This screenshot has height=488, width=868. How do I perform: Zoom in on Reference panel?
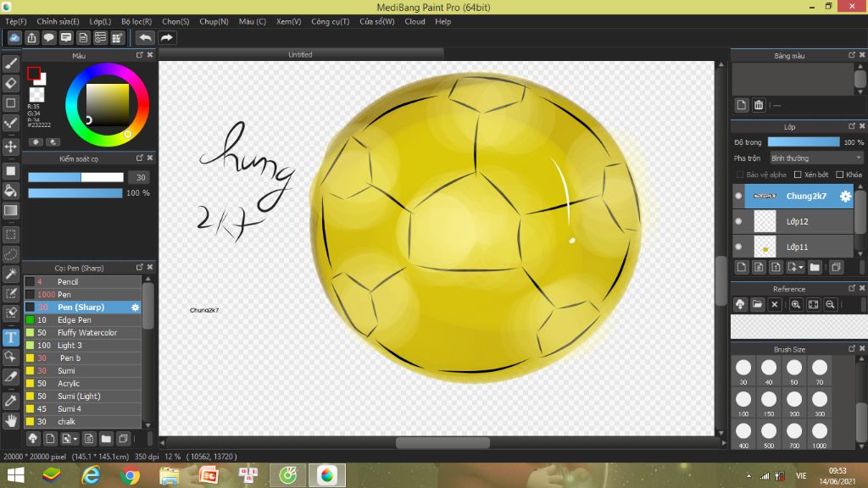(x=795, y=304)
